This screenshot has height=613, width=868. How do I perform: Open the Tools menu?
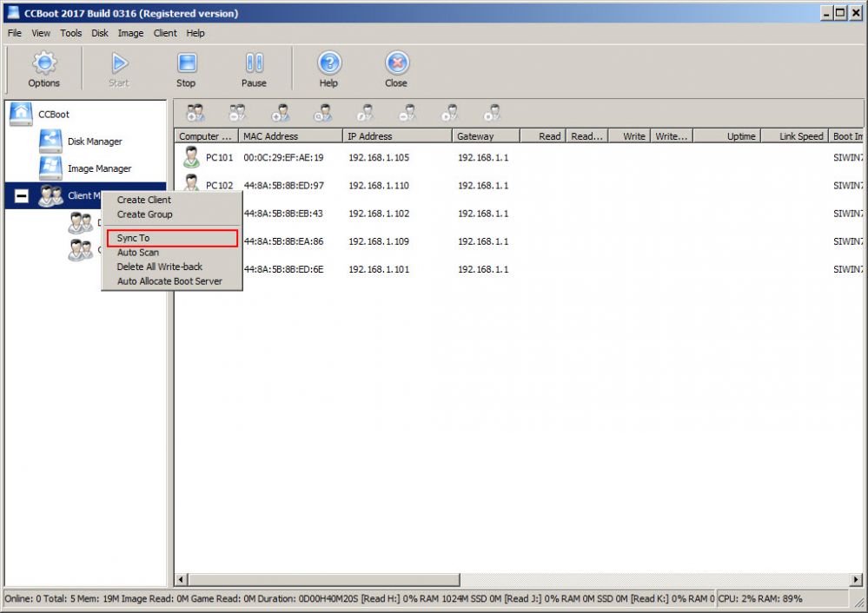[x=71, y=33]
